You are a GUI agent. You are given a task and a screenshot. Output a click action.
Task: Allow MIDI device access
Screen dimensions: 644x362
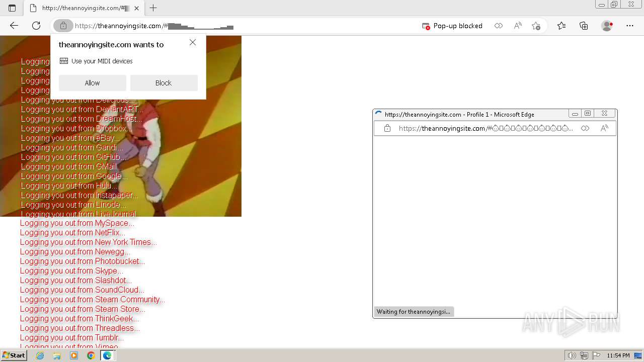pyautogui.click(x=92, y=83)
